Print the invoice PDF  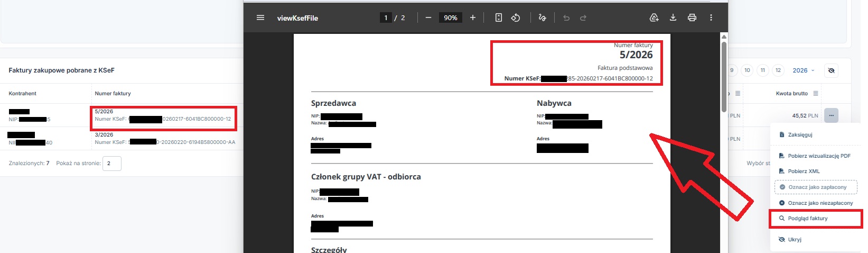(x=692, y=17)
